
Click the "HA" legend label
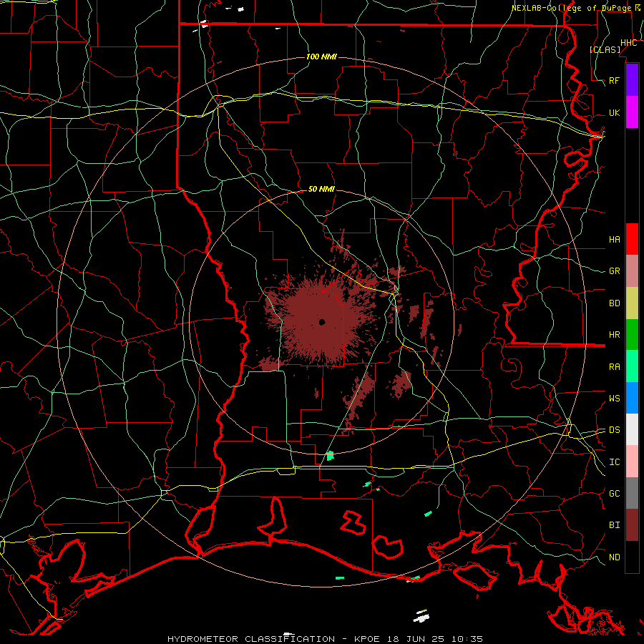tap(614, 239)
